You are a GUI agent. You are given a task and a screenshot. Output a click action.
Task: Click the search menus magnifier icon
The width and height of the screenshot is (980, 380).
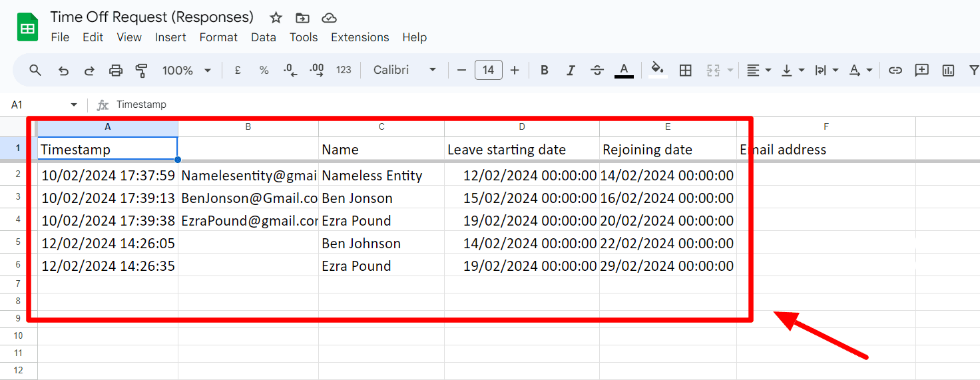[x=36, y=70]
